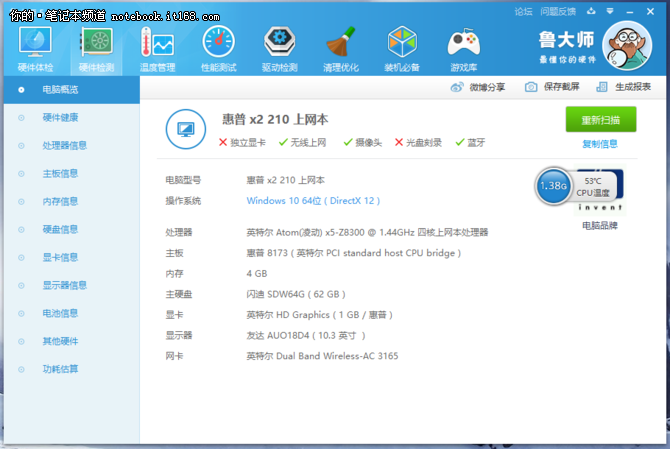Open 驱动检测 driver detection
Image resolution: width=670 pixels, height=449 pixels.
pyautogui.click(x=280, y=49)
